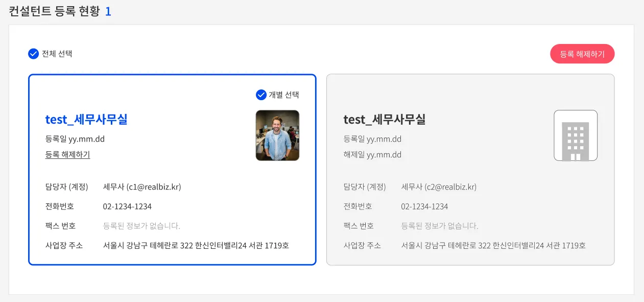
Task: Click the 세무사 (c1@realbiz.kr) manager account
Action: (x=142, y=187)
